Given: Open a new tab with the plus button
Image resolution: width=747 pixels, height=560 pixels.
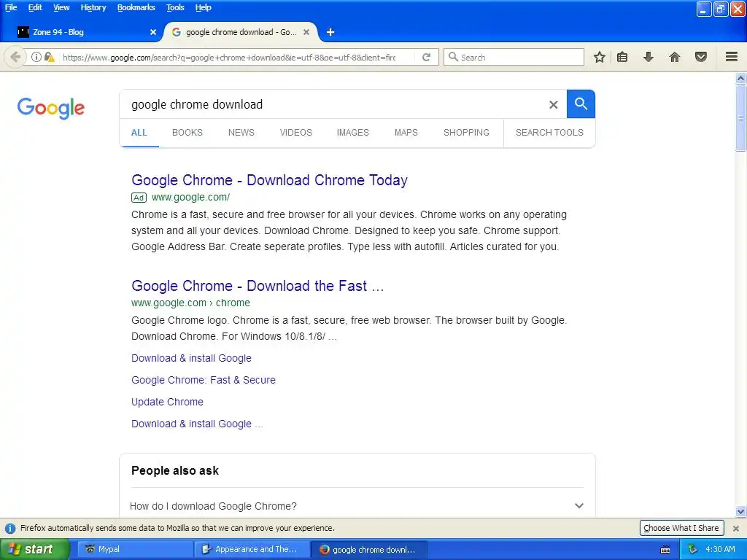Looking at the screenshot, I should 330,32.
